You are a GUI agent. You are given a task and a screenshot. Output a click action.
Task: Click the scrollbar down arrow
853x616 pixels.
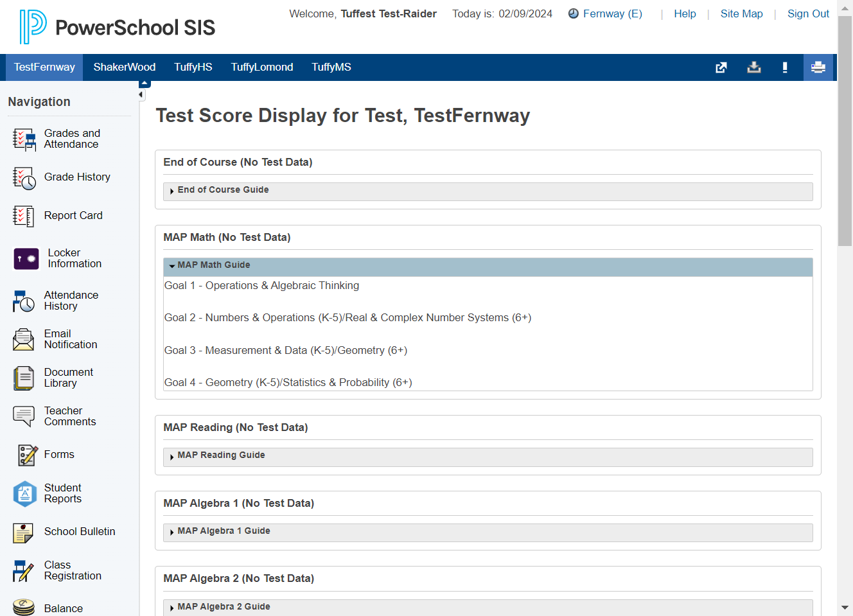[845, 608]
